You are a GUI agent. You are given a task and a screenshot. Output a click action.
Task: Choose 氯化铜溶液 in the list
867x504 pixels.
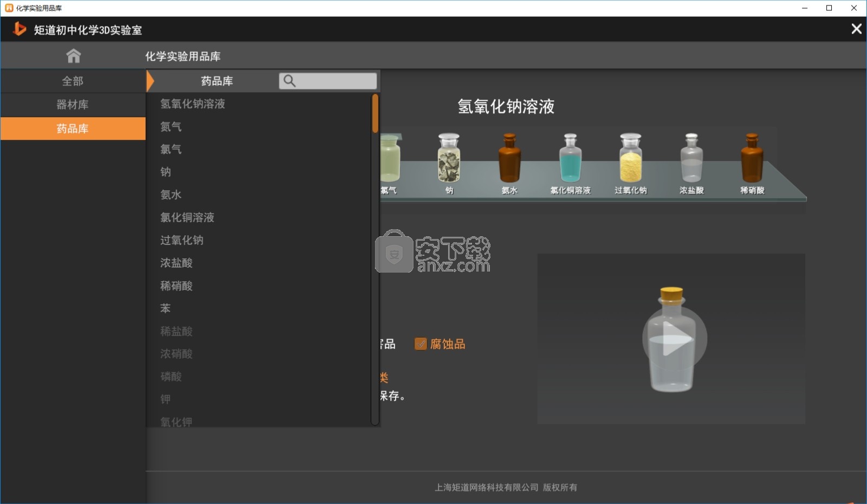click(x=187, y=217)
